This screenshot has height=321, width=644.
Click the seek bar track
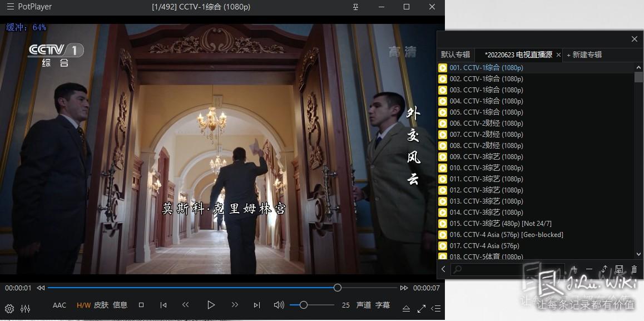click(x=222, y=288)
